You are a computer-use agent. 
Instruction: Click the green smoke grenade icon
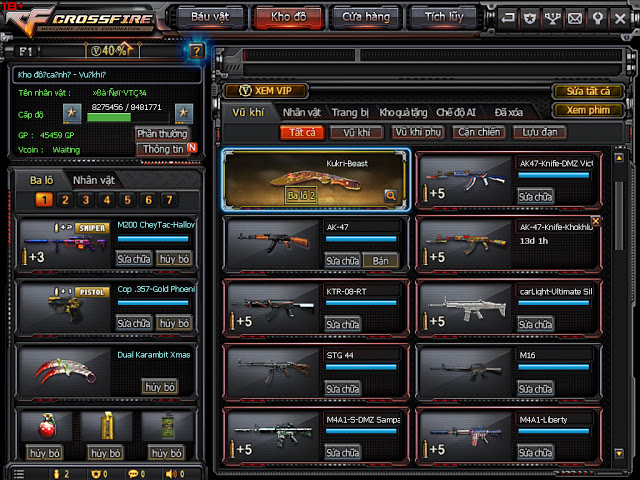pyautogui.click(x=168, y=426)
